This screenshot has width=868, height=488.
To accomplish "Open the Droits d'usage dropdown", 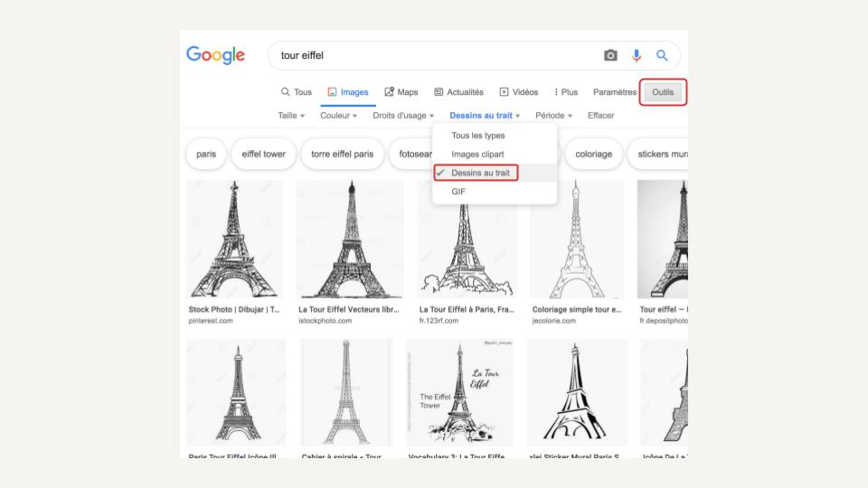I will [403, 115].
